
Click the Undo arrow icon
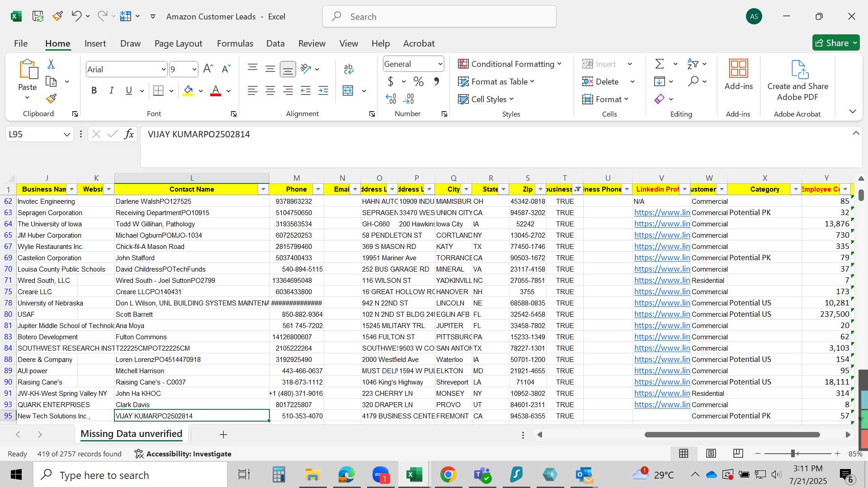pos(76,16)
